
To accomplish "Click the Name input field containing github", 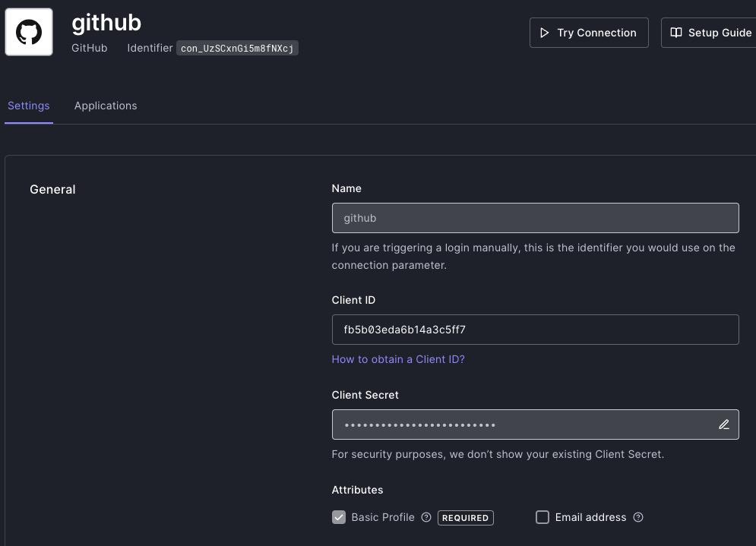I will 535,218.
